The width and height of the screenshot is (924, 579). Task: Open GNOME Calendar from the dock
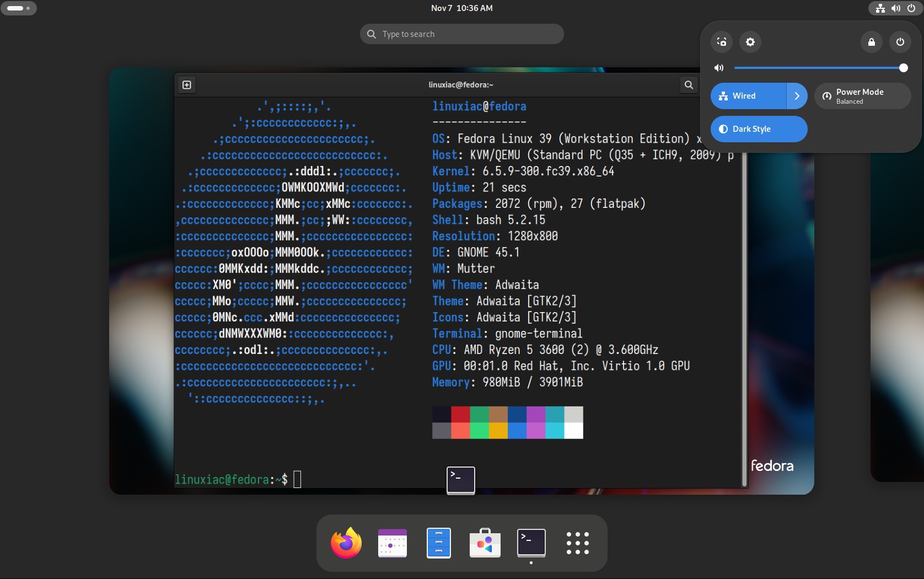[393, 543]
